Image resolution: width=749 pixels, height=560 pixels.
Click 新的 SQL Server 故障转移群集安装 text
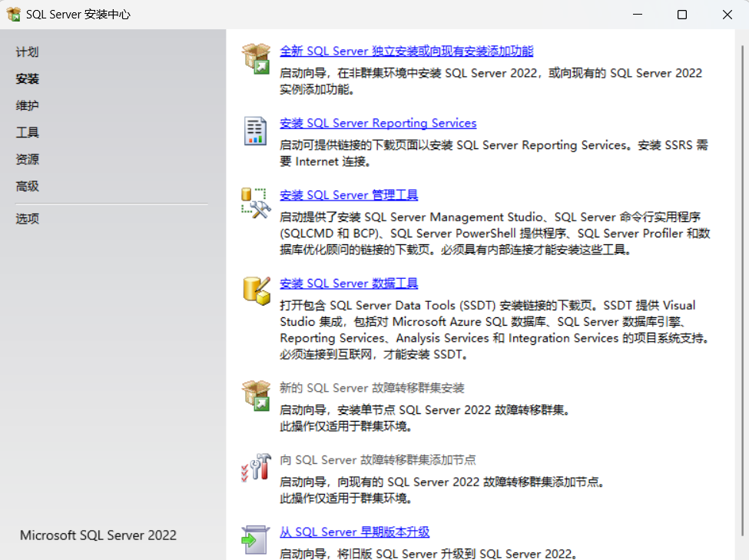pos(372,388)
